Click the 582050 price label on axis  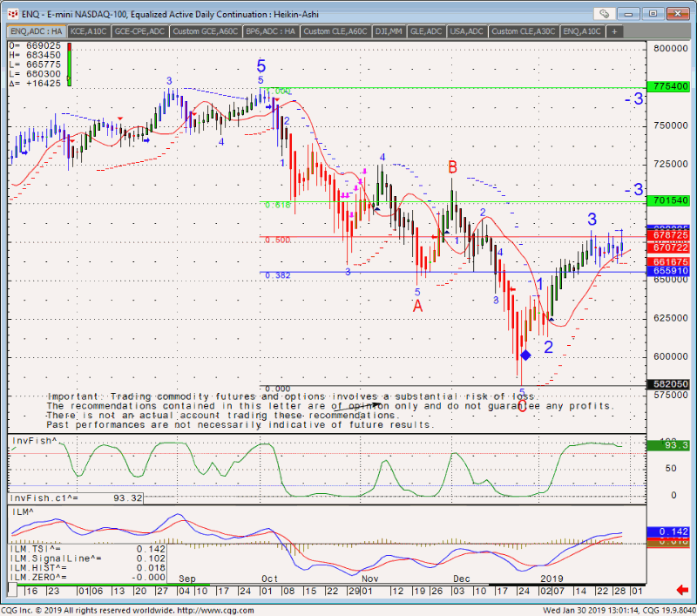670,384
